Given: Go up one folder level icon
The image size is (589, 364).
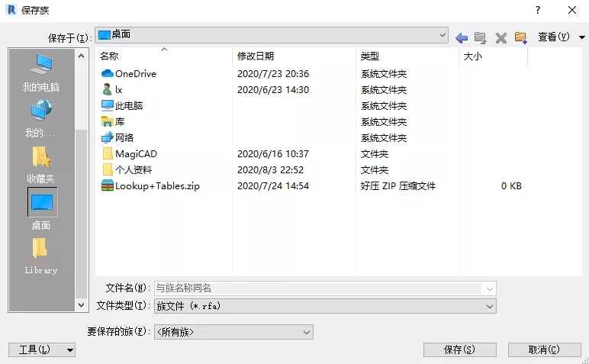Looking at the screenshot, I should pos(481,37).
